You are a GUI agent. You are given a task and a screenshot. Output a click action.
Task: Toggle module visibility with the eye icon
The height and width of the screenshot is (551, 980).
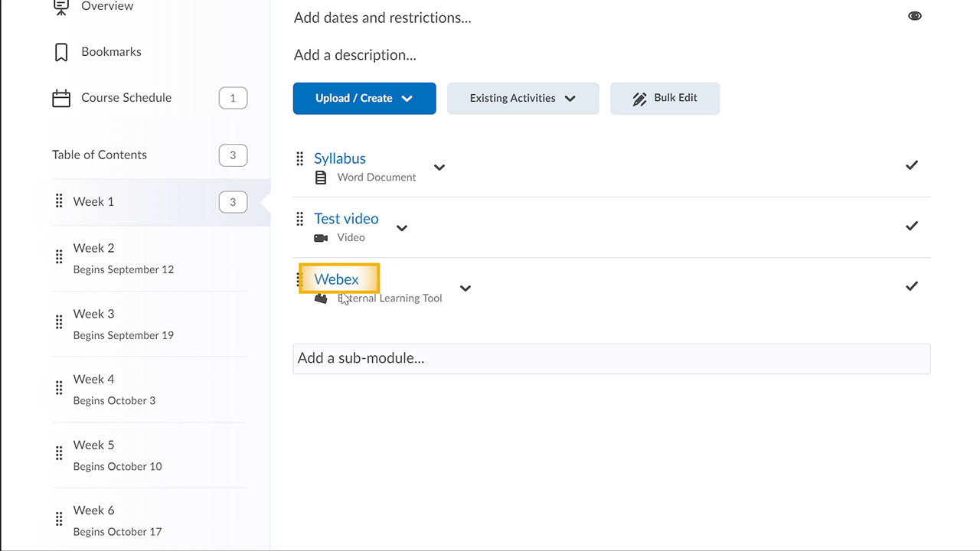tap(915, 15)
